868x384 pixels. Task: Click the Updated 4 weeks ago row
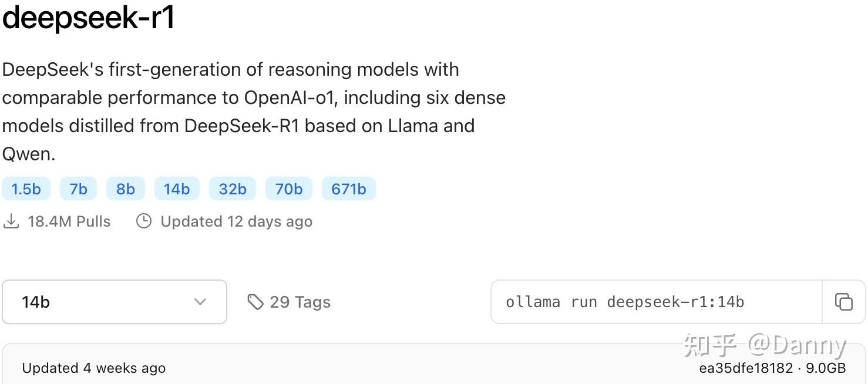click(94, 368)
